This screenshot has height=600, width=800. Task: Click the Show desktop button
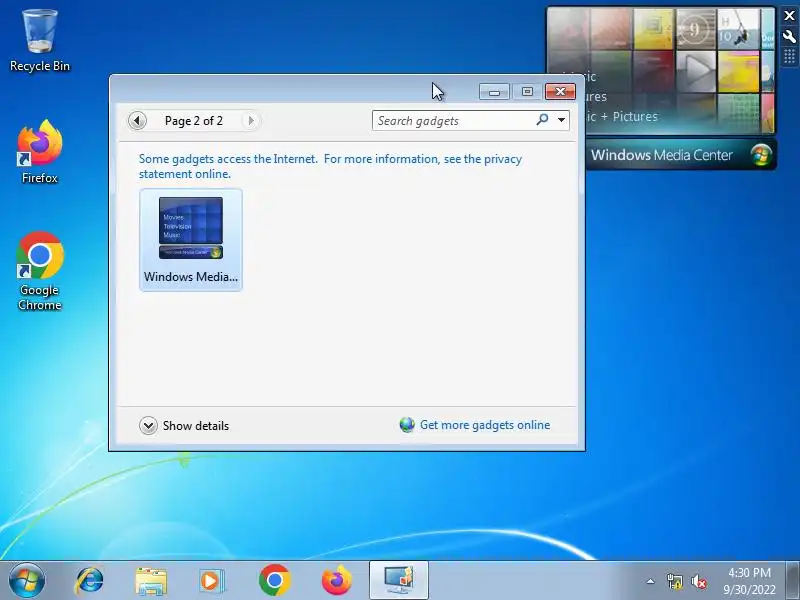point(793,580)
